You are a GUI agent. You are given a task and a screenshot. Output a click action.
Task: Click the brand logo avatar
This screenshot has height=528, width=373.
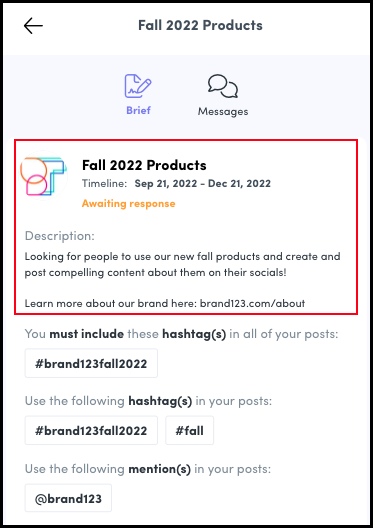pyautogui.click(x=44, y=175)
